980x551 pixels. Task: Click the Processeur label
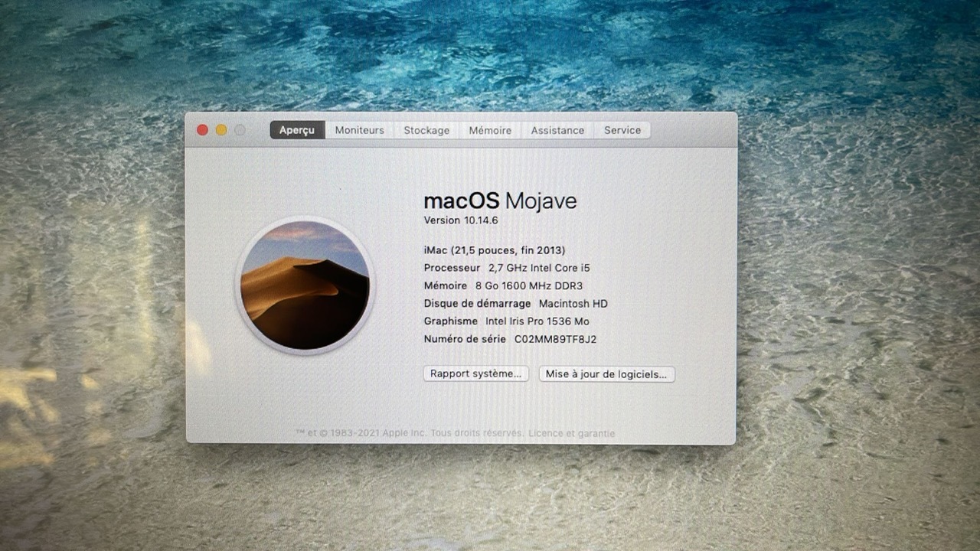[452, 268]
